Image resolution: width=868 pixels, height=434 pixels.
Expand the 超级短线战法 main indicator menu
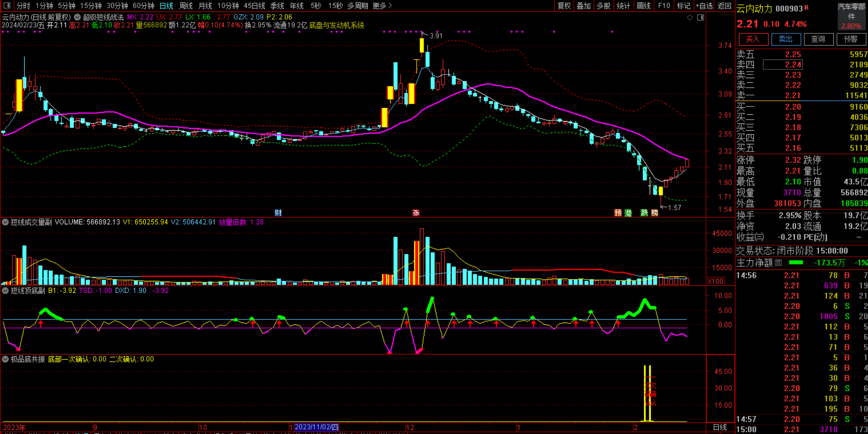click(77, 17)
